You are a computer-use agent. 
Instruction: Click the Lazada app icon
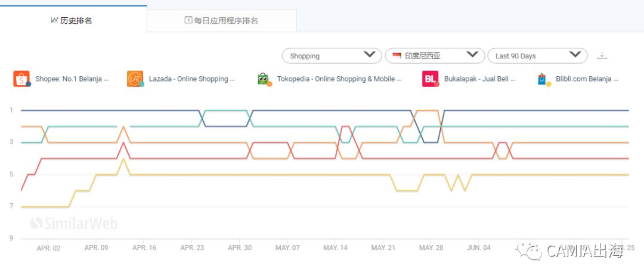tap(135, 79)
